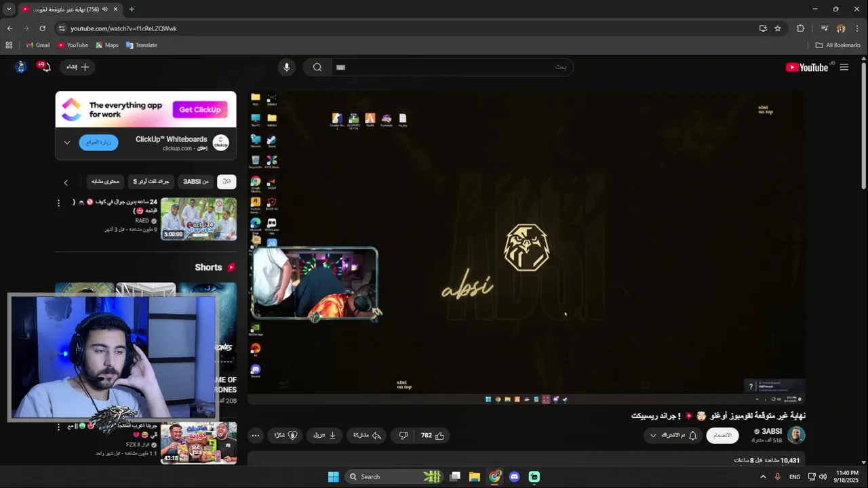This screenshot has height=488, width=868.
Task: Open the tab search dropdown
Action: tap(9, 9)
